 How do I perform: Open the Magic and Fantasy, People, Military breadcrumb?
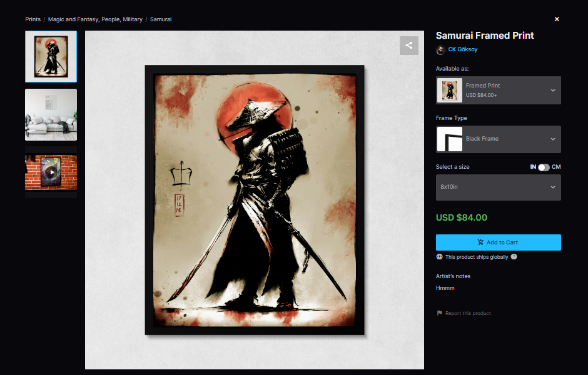point(95,19)
